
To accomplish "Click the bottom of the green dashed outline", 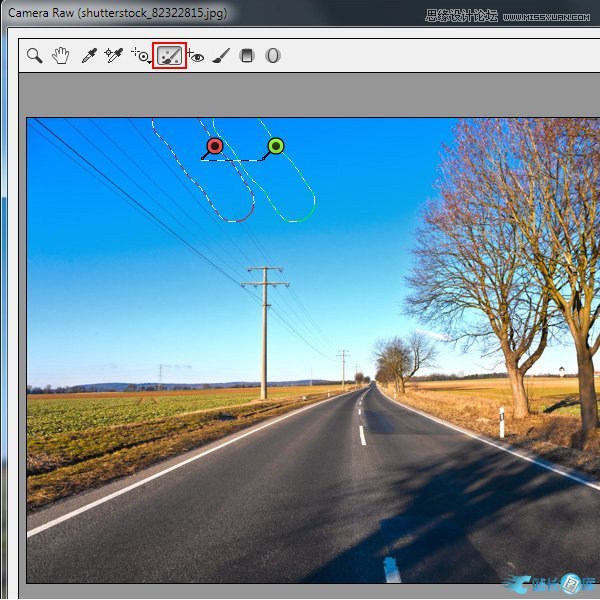I will (295, 220).
